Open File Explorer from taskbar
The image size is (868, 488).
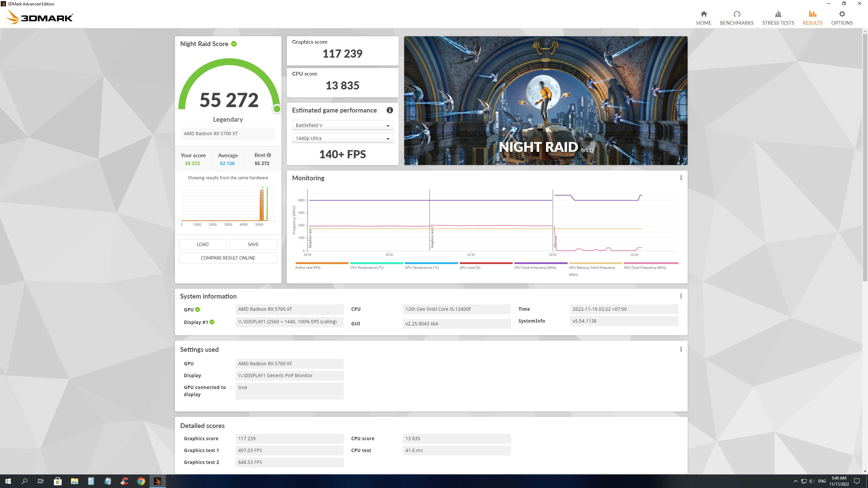74,481
